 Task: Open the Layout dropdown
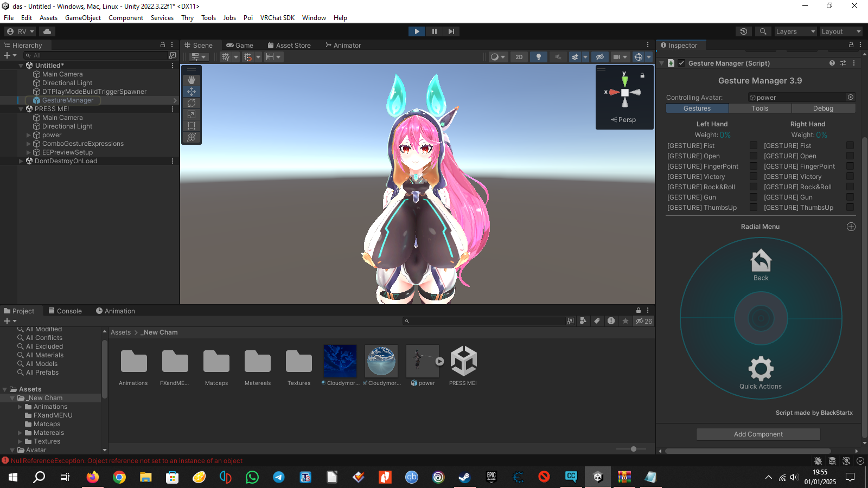point(840,31)
